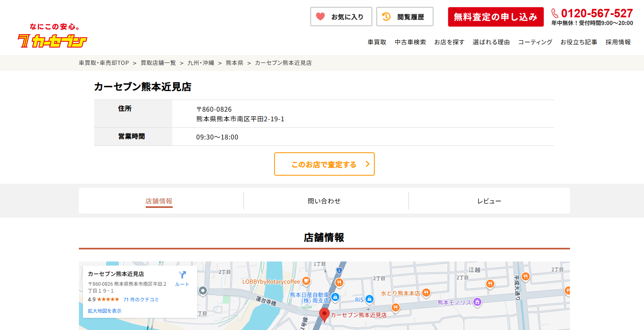Click the red map pin for カーセブン熊本近見店
The width and height of the screenshot is (644, 330).
point(324,315)
